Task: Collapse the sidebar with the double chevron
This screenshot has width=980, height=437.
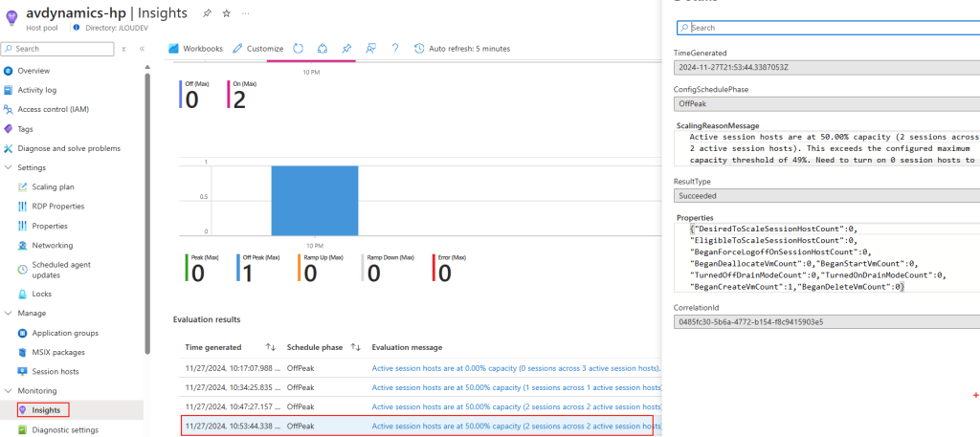Action: (142, 49)
